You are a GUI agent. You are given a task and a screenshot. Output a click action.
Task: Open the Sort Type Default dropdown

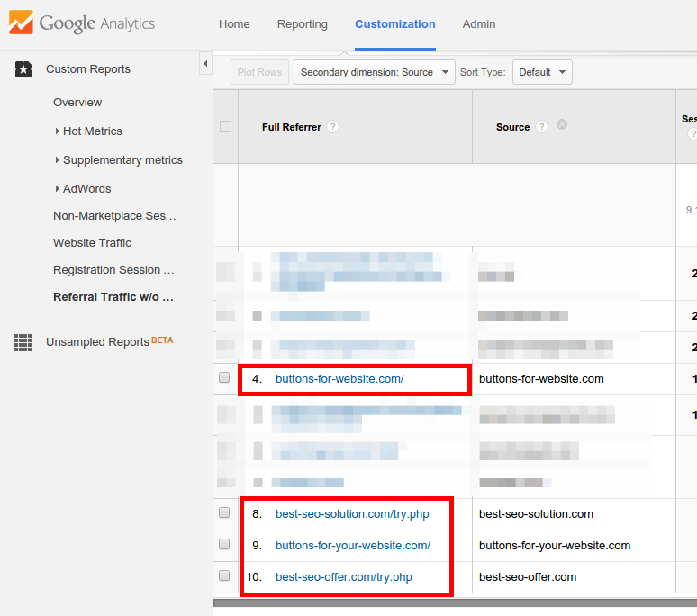point(542,72)
